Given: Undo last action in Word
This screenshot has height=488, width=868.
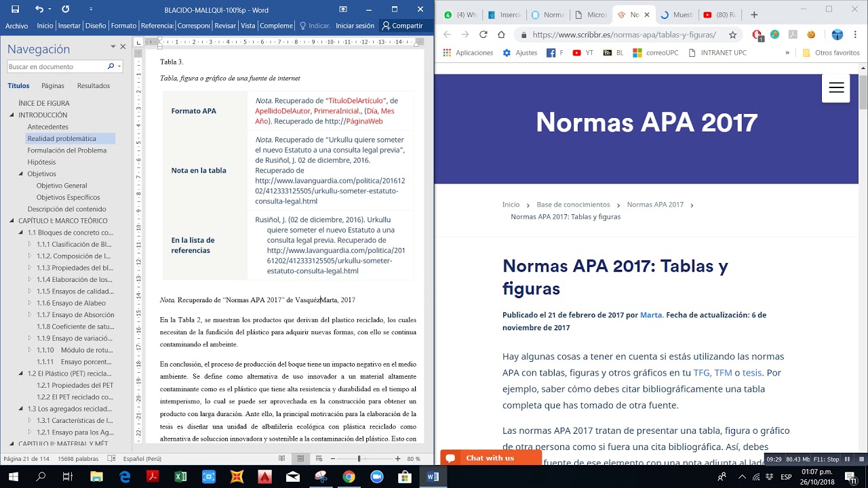Looking at the screenshot, I should click(39, 9).
